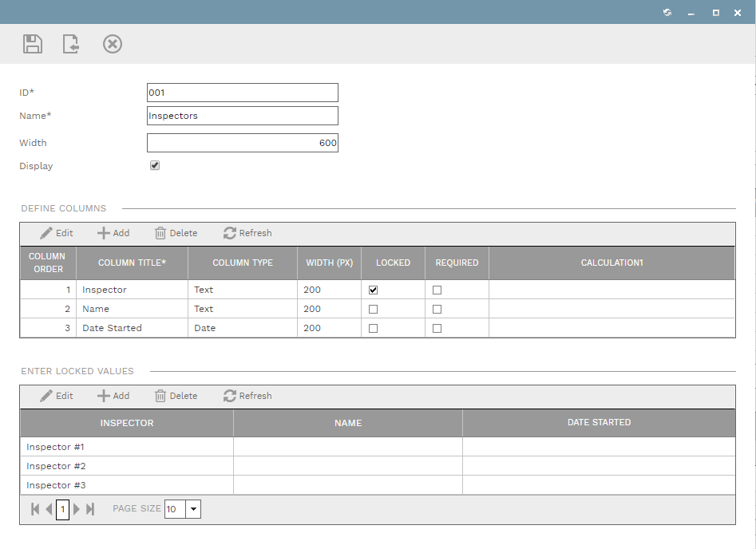This screenshot has height=549, width=756.
Task: Jump to the last page in pager
Action: pyautogui.click(x=90, y=509)
